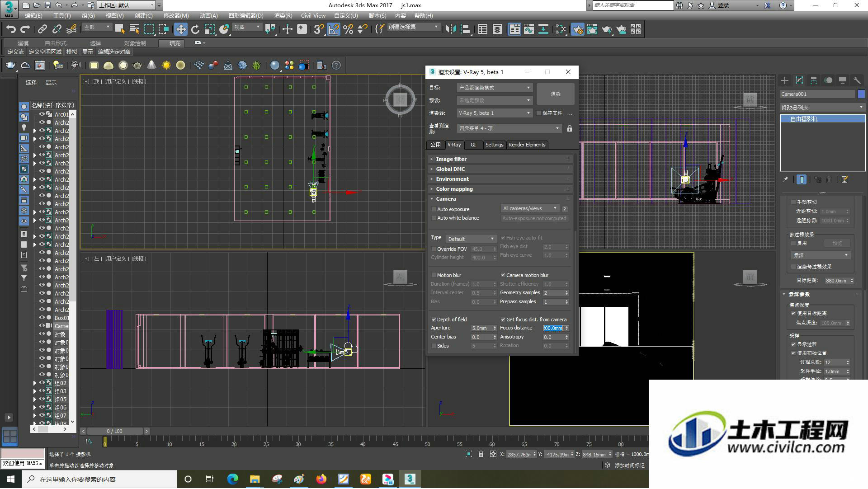
Task: Click the lock icon beside view dropdown
Action: [570, 129]
